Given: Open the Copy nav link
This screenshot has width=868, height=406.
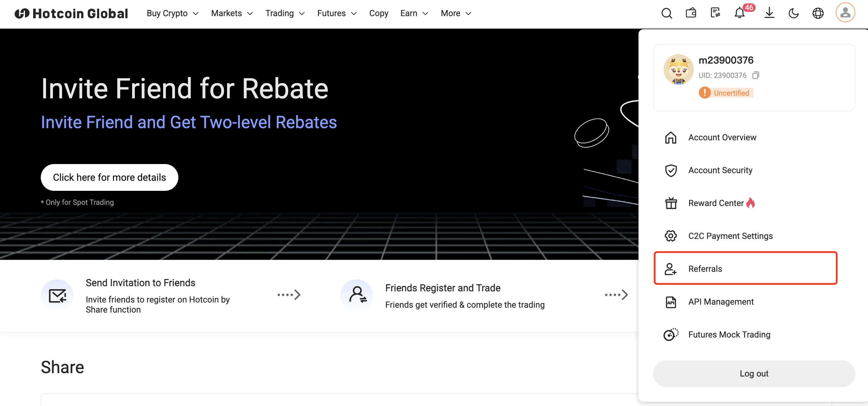Looking at the screenshot, I should coord(378,13).
